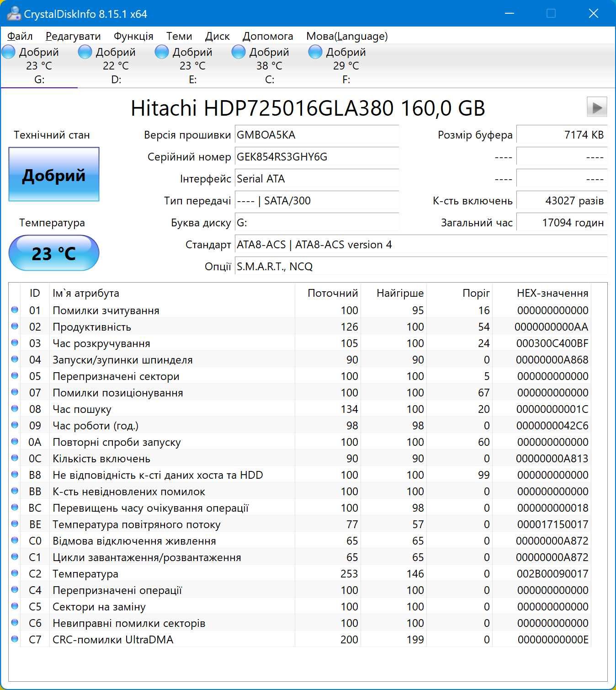Image resolution: width=616 pixels, height=690 pixels.
Task: Click the Serial ATA interface field
Action: point(317,179)
